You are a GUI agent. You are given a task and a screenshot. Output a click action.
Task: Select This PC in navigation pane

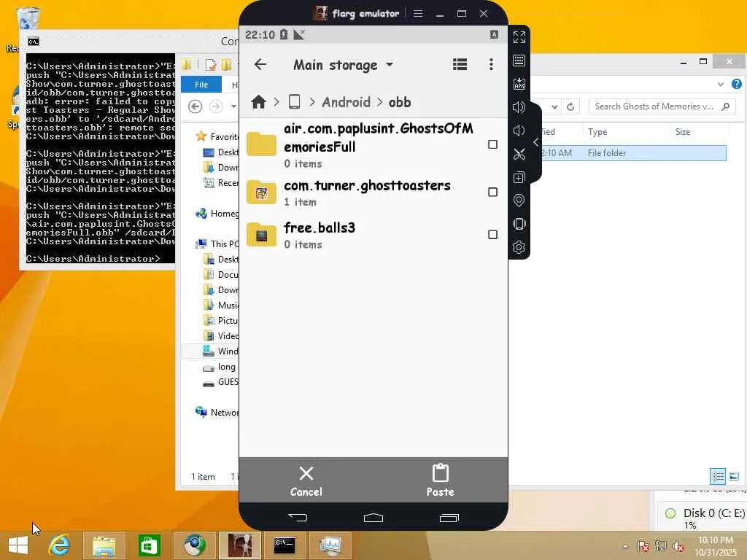pos(218,244)
